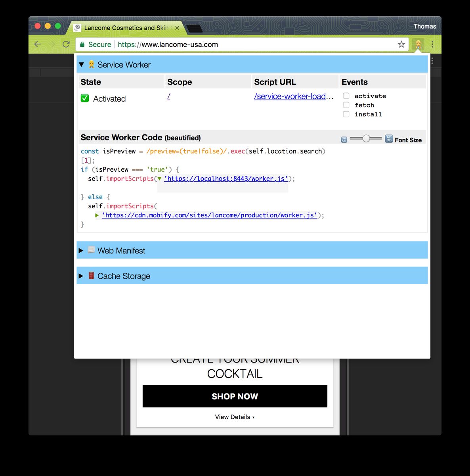
Task: Reload the page
Action: 66,44
